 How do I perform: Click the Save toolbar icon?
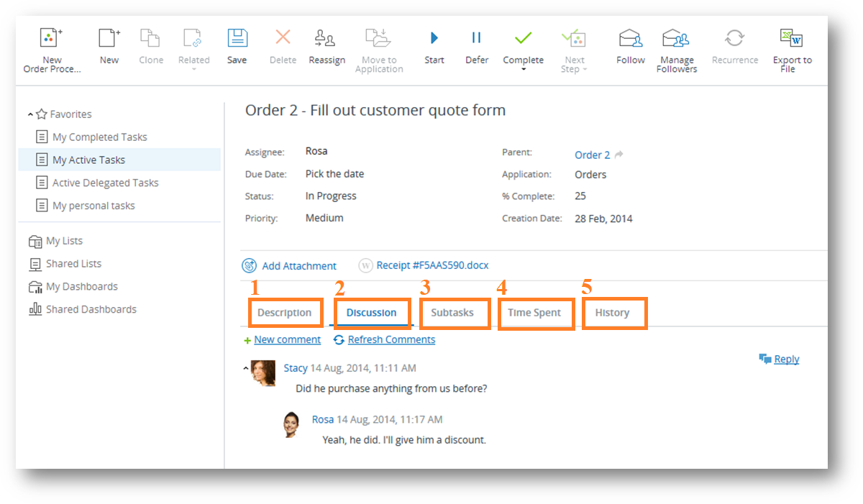(x=237, y=39)
